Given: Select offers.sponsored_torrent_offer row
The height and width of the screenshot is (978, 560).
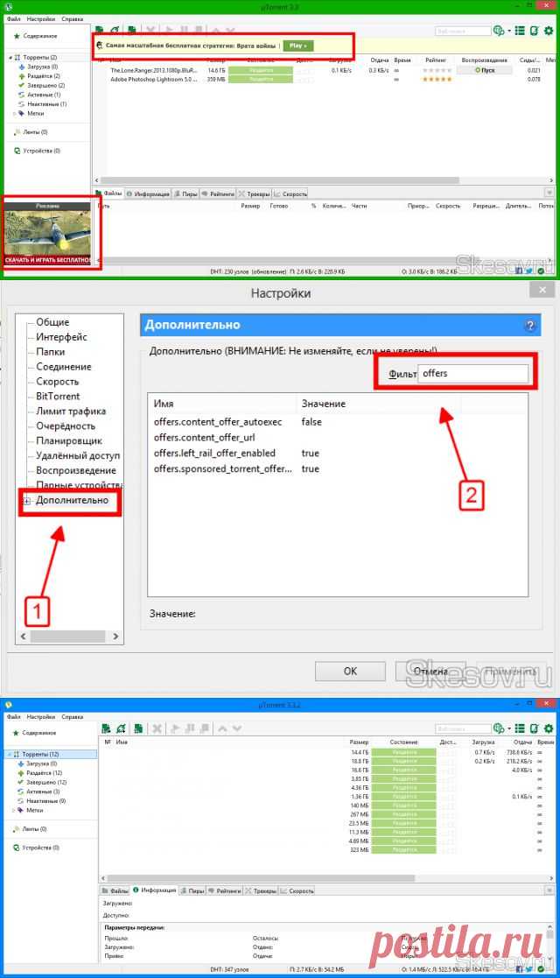Looking at the screenshot, I should [338, 468].
